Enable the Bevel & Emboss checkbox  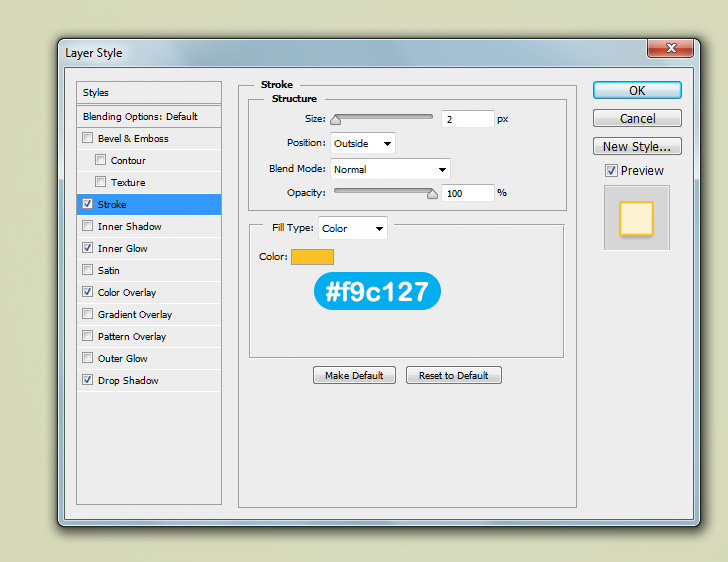coord(87,138)
